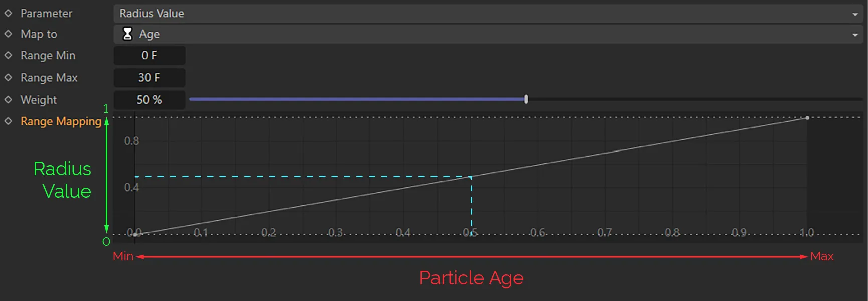868x301 pixels.
Task: Click the 0.2 axis label on graph
Action: click(268, 232)
